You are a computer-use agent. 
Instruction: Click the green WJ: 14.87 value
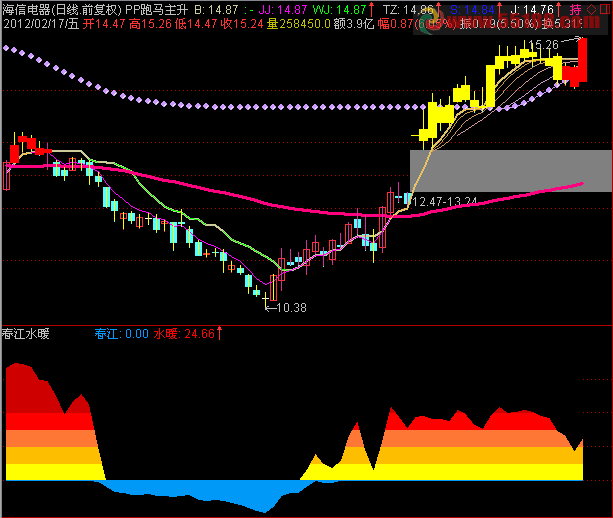point(339,9)
